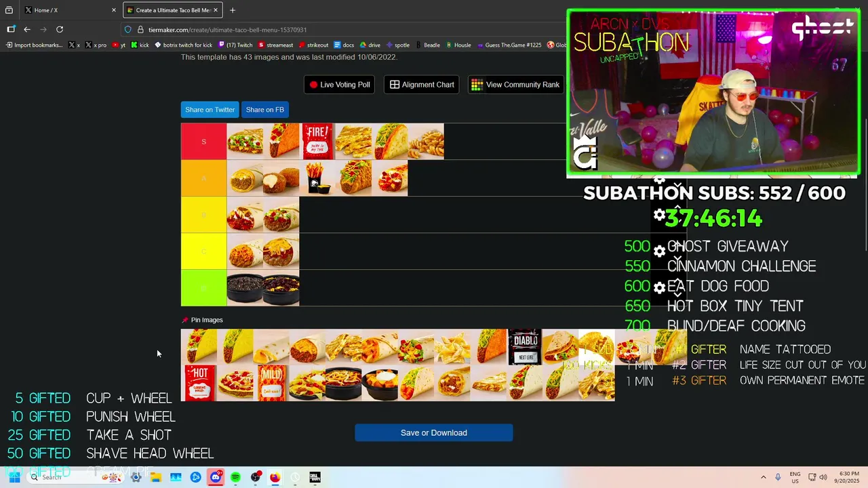Open the Guess The.Game #1225 bookmark
The height and width of the screenshot is (488, 868).
(x=509, y=45)
